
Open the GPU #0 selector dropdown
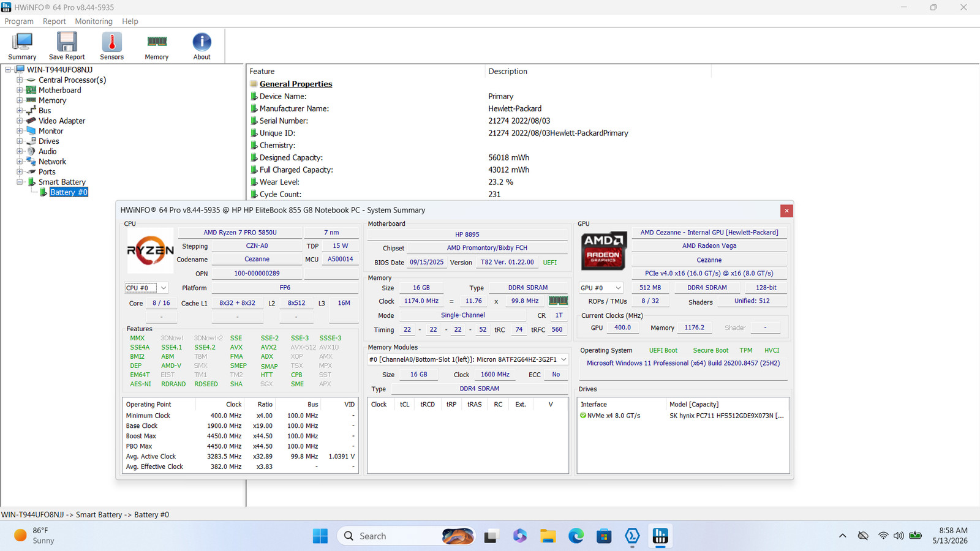pyautogui.click(x=601, y=288)
